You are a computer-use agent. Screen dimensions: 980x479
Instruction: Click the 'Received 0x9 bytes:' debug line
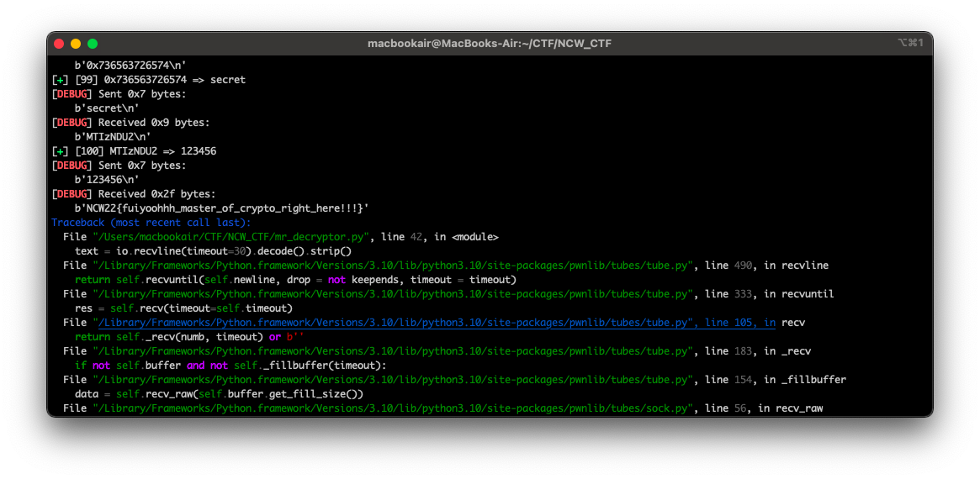(130, 123)
